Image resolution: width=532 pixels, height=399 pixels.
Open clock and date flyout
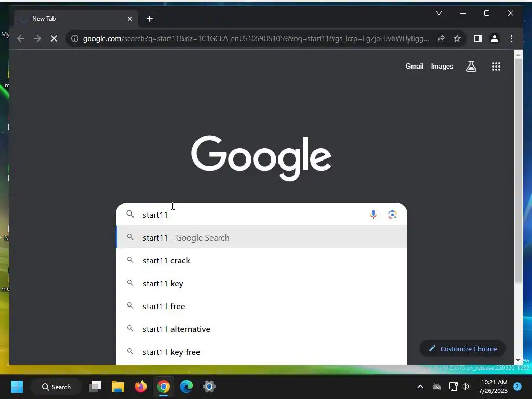[x=494, y=387]
